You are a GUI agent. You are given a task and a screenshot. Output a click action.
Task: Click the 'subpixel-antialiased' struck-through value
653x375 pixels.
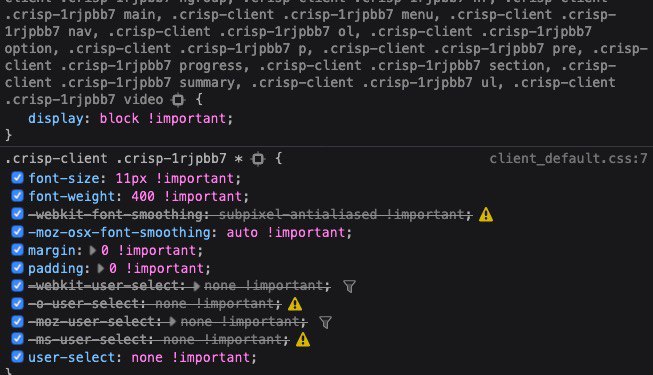point(298,214)
